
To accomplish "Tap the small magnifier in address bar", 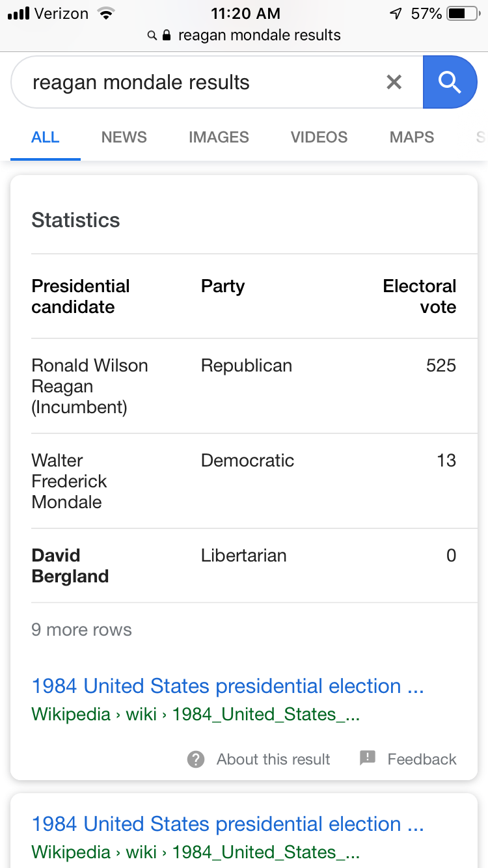I will click(x=152, y=35).
